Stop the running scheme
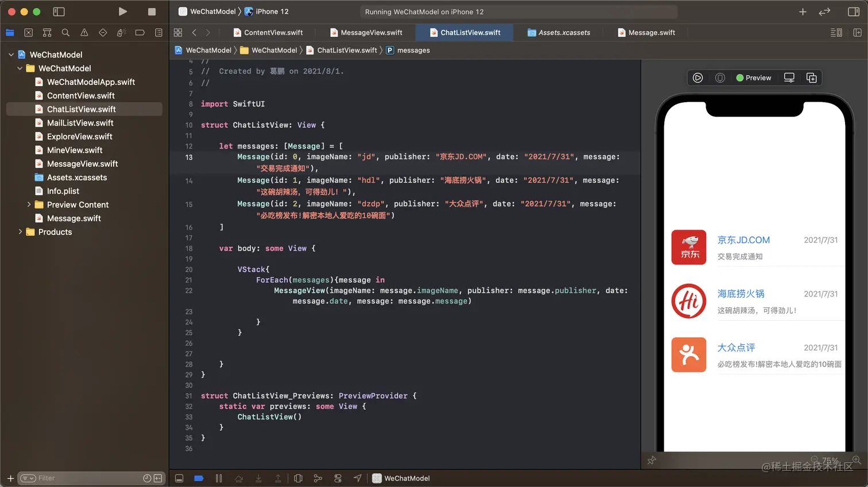This screenshot has height=487, width=868. click(x=152, y=11)
